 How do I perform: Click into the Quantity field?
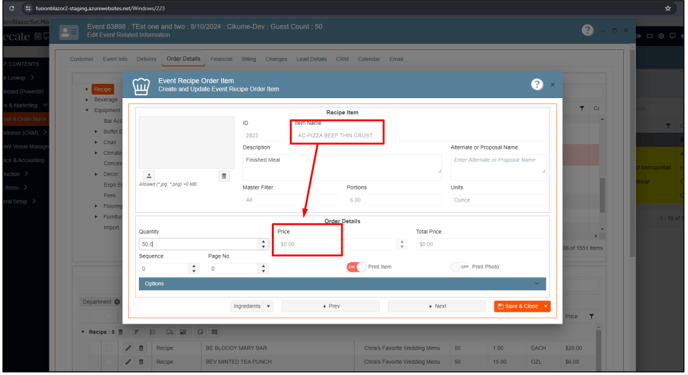[x=199, y=244]
